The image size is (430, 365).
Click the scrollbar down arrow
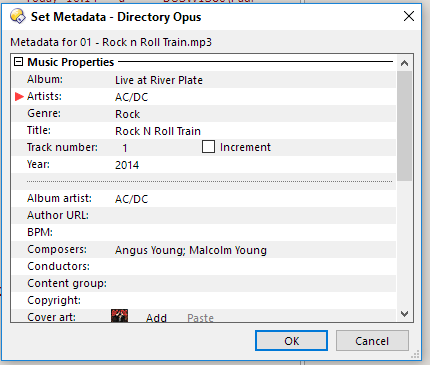point(404,314)
